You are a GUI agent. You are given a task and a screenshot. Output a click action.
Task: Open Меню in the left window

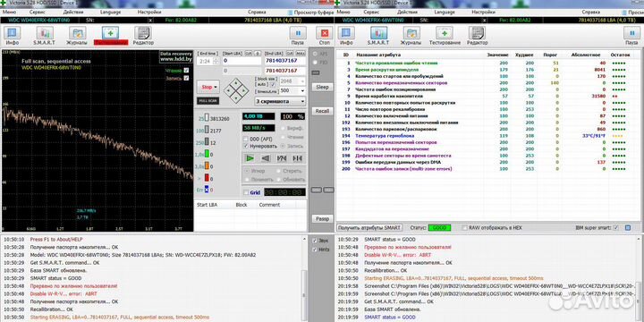pyautogui.click(x=10, y=13)
